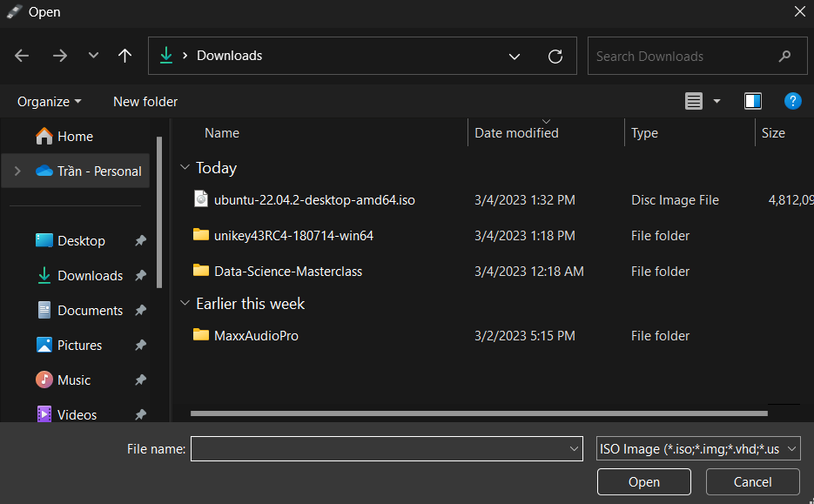Open the Recent locations dropdown arrow

tap(93, 56)
